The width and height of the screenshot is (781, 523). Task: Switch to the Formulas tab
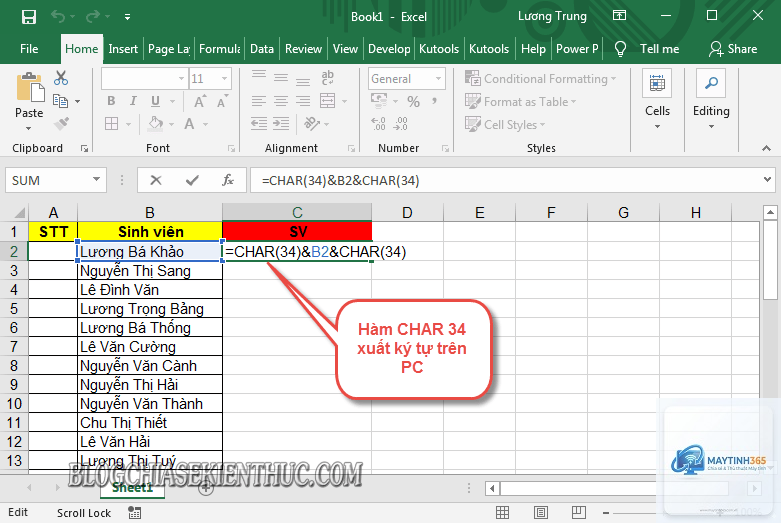click(x=220, y=49)
